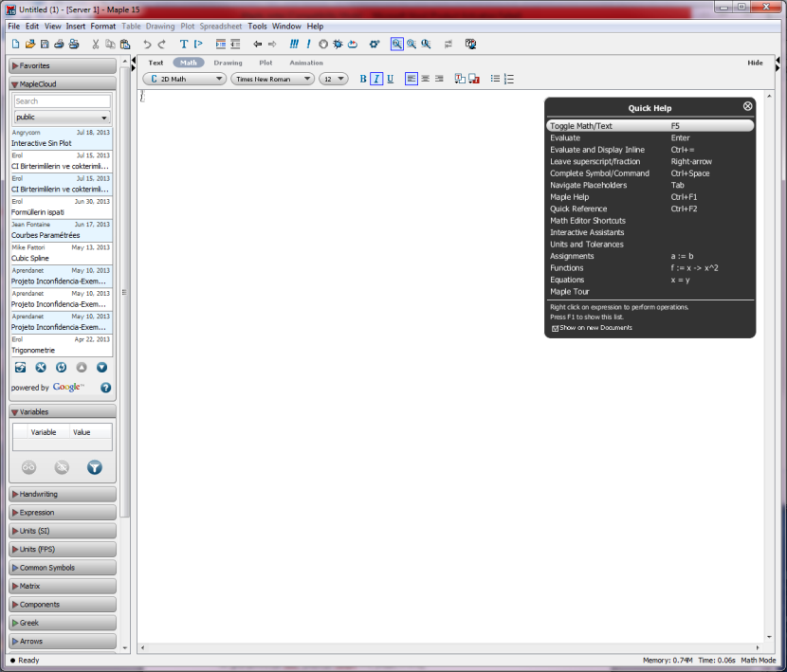The image size is (787, 672).
Task: Open Interactive Sin Plot cloud document
Action: 62,138
